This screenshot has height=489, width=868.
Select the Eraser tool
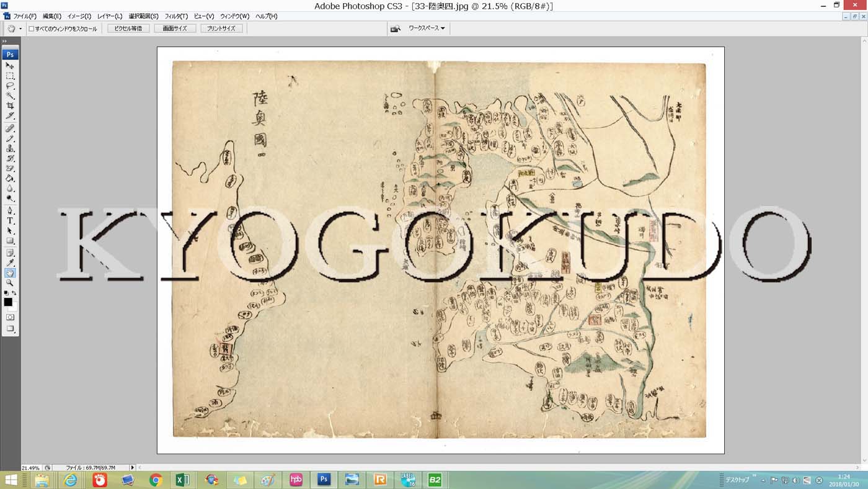pyautogui.click(x=10, y=168)
